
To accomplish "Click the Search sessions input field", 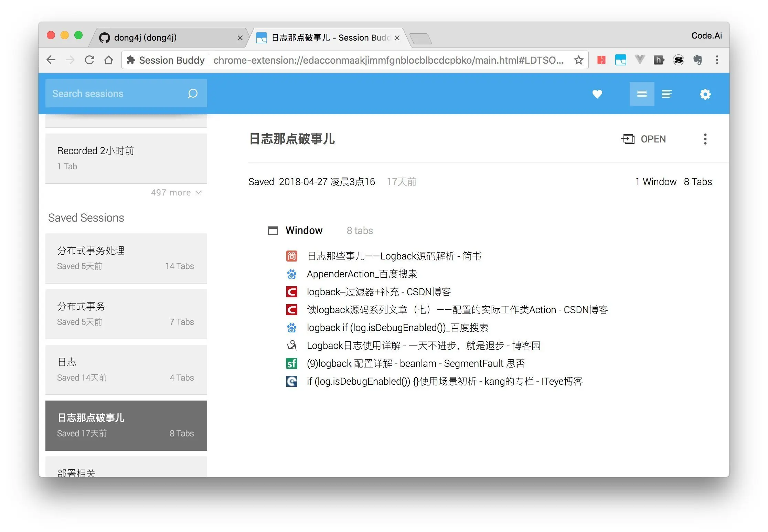I will [117, 94].
